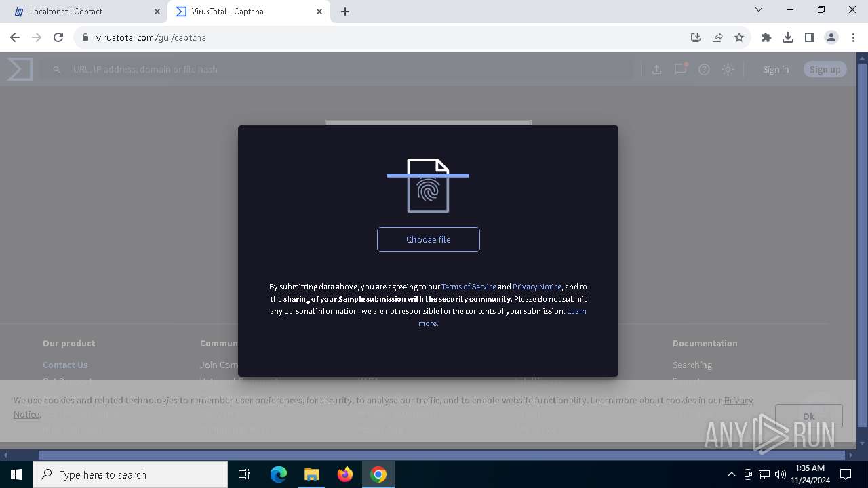This screenshot has width=868, height=488.
Task: Open a new tab with plus button
Action: pyautogui.click(x=345, y=12)
